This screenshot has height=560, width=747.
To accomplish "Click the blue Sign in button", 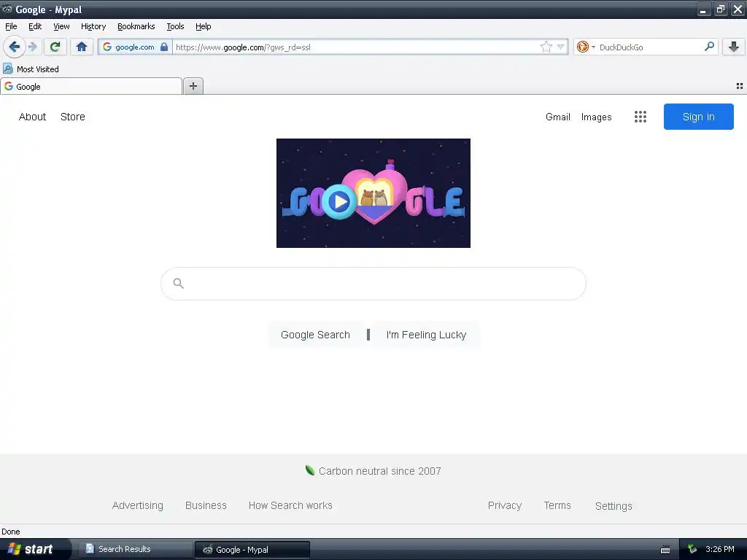I will (698, 117).
